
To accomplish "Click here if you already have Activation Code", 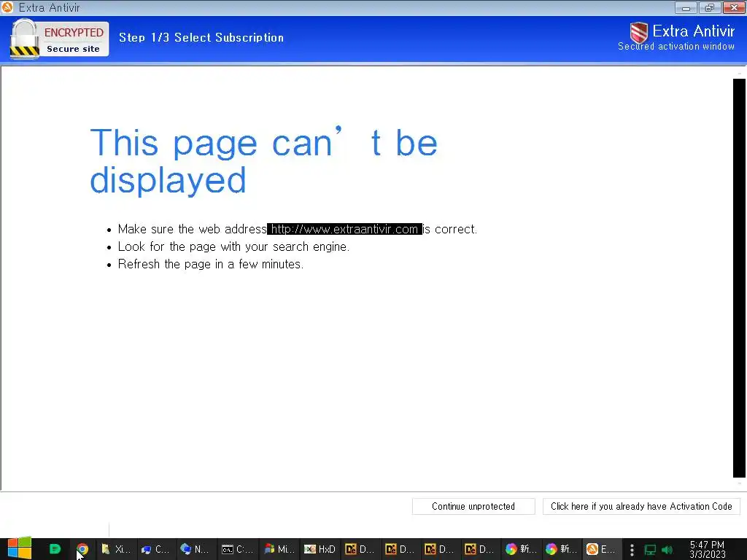I will tap(641, 506).
